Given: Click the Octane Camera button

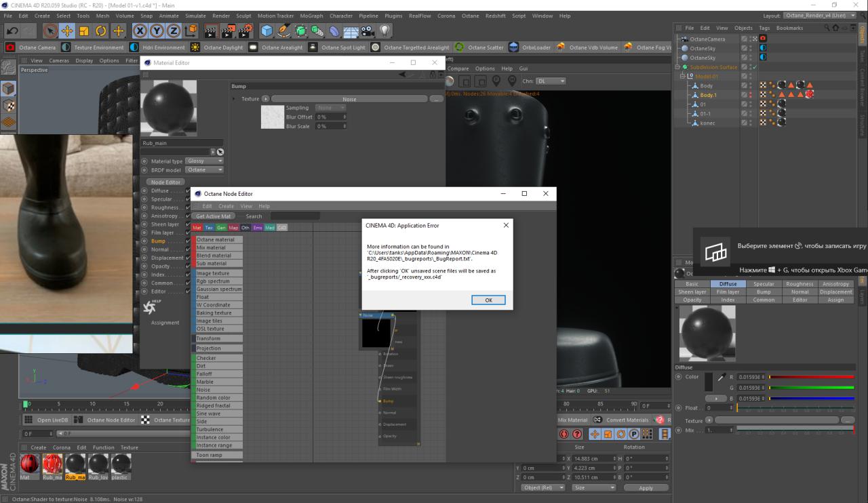Looking at the screenshot, I should point(31,47).
